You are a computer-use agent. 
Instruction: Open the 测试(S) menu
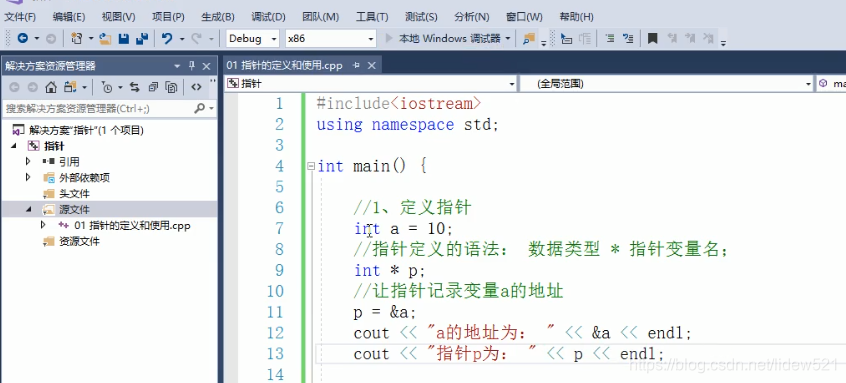(x=421, y=17)
